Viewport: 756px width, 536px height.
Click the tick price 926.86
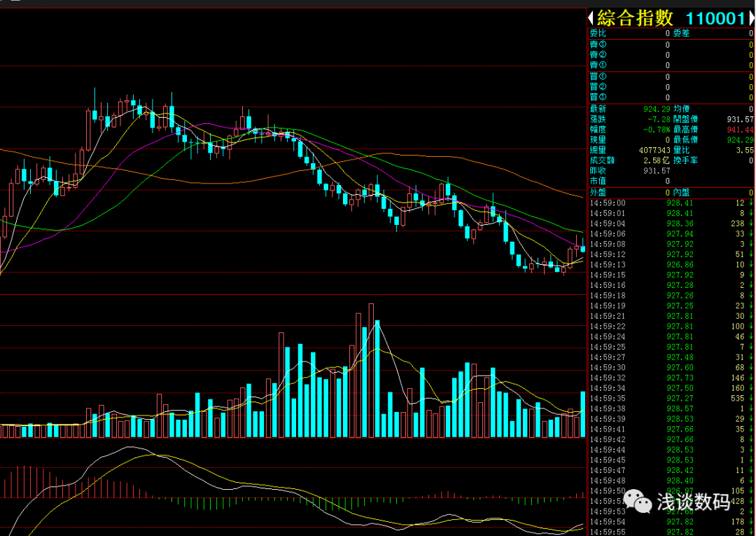coord(679,265)
